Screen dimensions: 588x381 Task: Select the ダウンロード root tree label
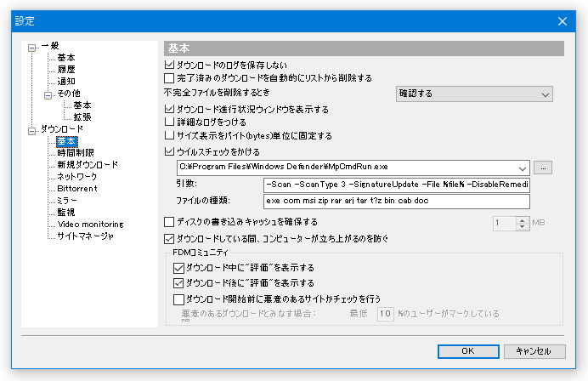coord(62,129)
